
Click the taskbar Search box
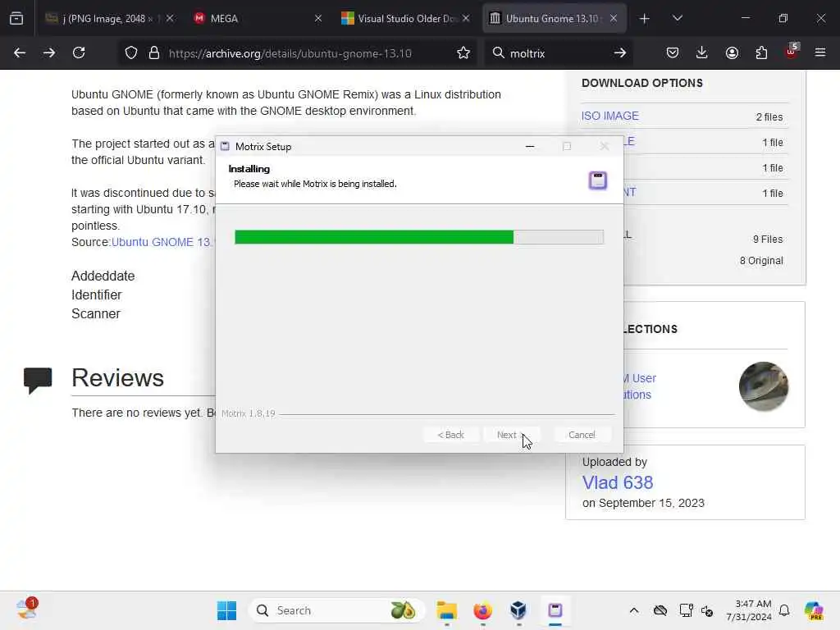click(337, 610)
